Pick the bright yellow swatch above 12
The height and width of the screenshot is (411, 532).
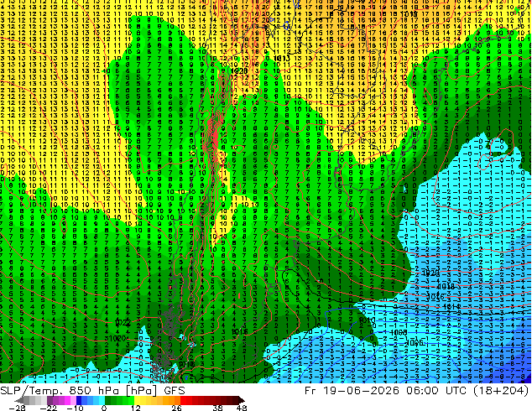click(x=137, y=400)
